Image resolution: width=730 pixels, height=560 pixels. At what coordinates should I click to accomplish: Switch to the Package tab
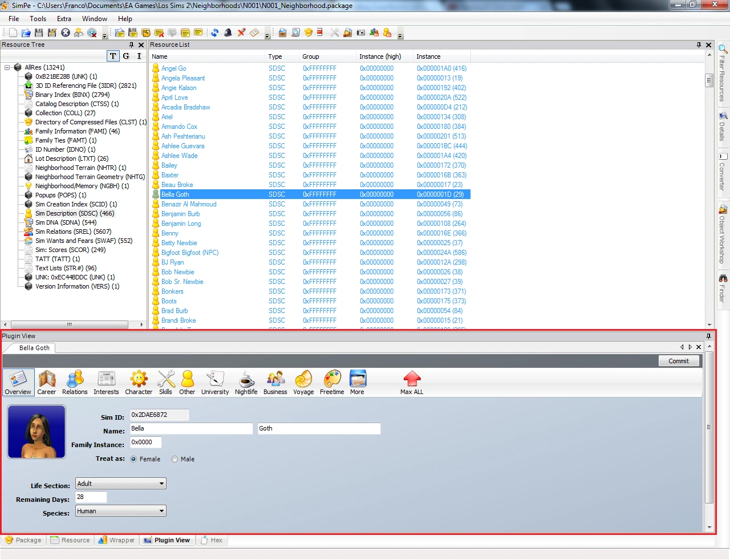(23, 540)
